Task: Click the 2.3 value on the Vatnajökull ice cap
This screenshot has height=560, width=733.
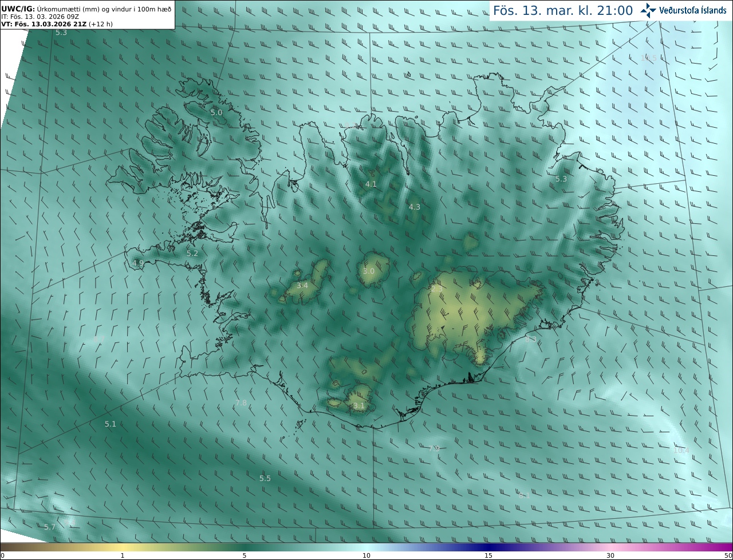Action: click(436, 290)
